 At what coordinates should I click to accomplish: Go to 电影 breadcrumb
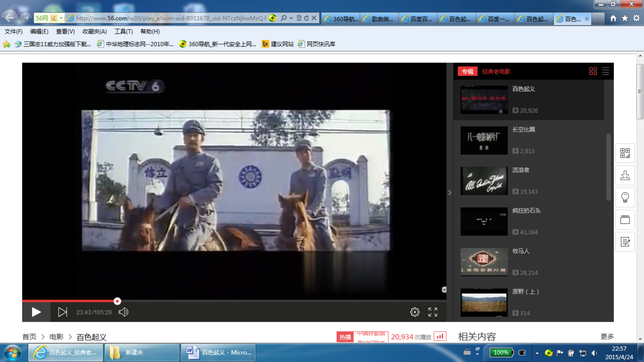click(56, 337)
